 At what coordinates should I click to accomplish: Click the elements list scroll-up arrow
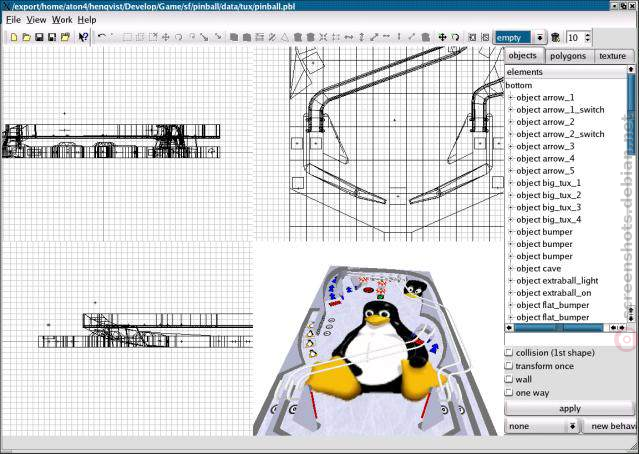tap(631, 69)
